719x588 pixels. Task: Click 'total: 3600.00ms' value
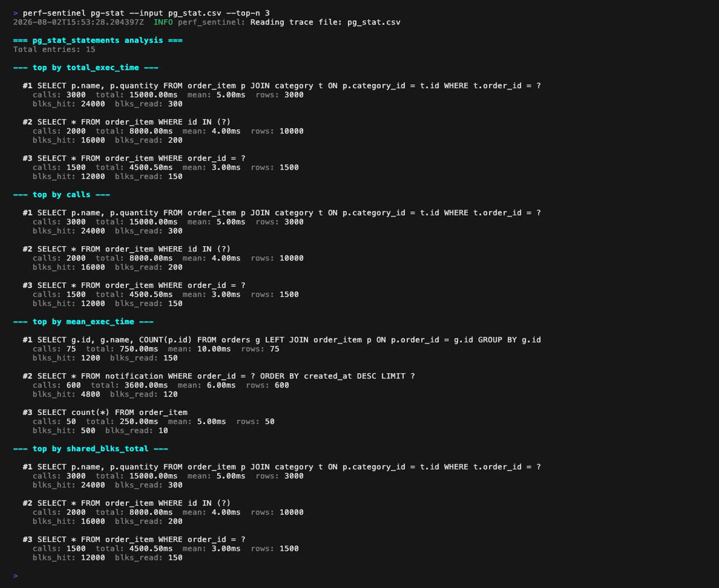click(x=129, y=385)
